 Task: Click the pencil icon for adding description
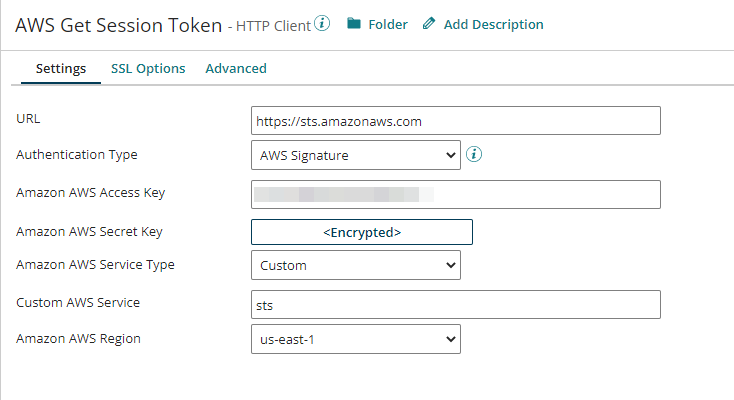coord(429,24)
